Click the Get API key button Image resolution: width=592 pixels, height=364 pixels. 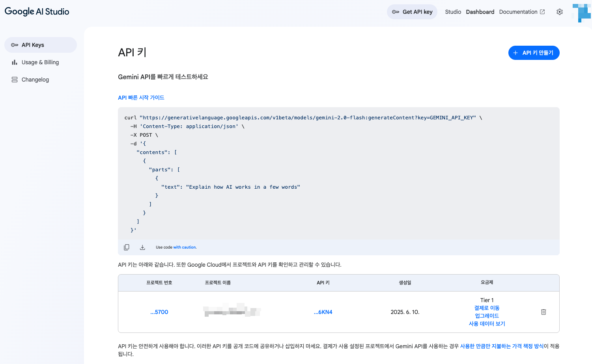pyautogui.click(x=412, y=12)
